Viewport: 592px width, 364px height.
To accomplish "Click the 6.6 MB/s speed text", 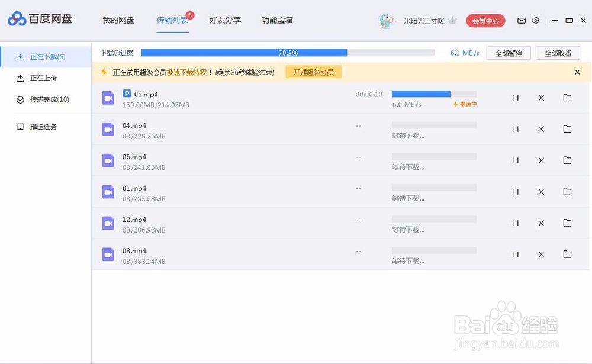I will click(x=407, y=104).
